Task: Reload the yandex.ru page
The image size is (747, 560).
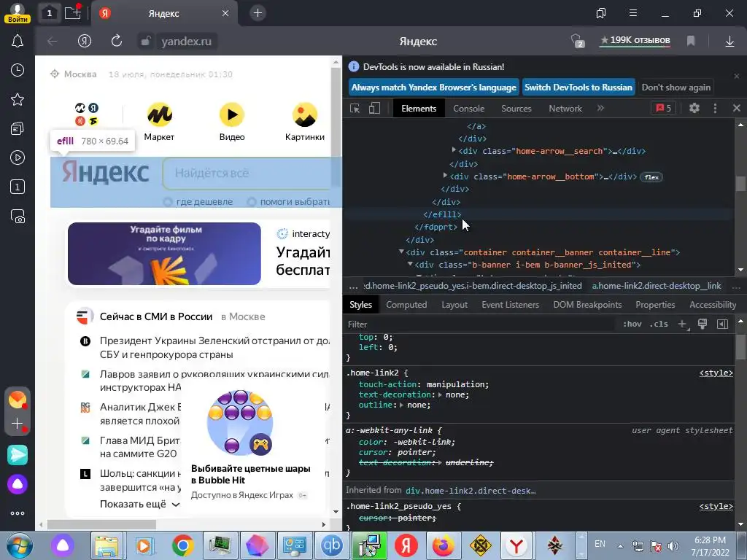Action: coord(117,42)
